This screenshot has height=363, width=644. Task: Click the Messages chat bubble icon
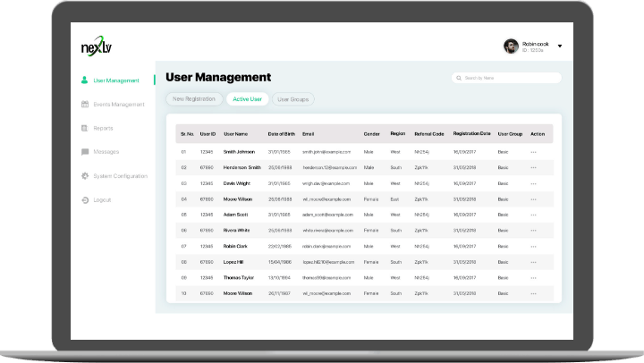pos(85,152)
